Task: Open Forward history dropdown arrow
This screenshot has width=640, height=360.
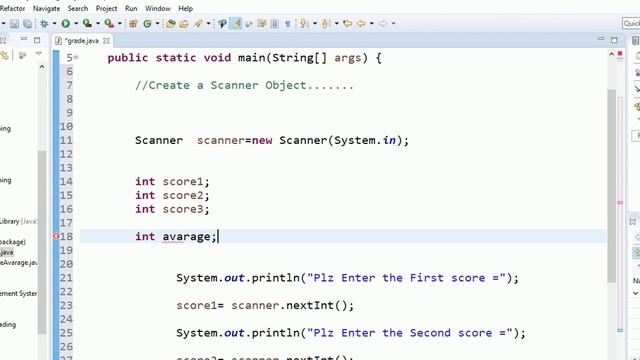Action: point(393,24)
